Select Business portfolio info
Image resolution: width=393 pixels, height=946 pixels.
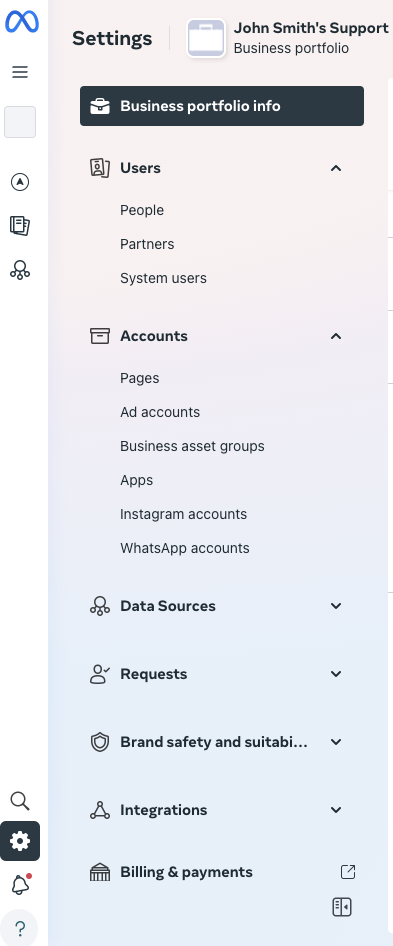pos(222,106)
